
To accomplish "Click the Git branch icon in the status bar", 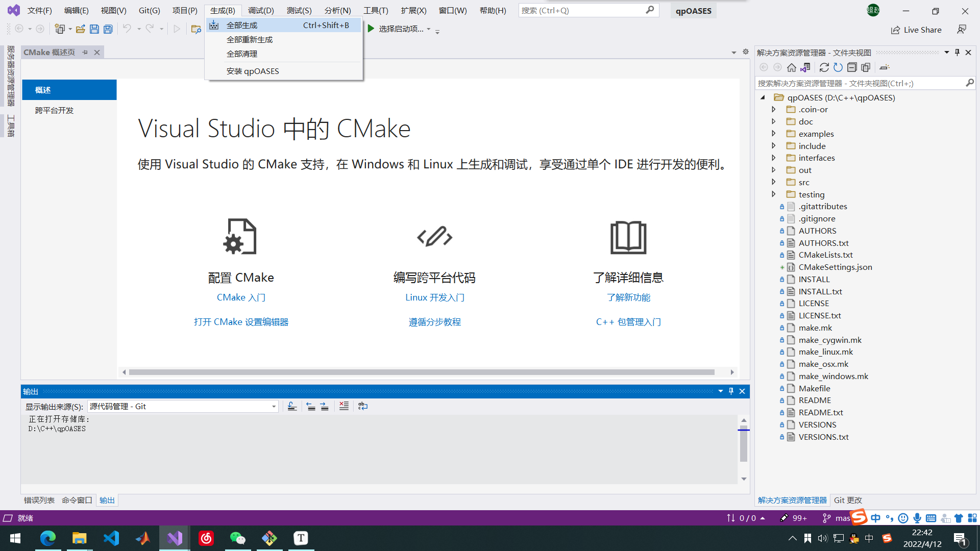I will tap(826, 518).
